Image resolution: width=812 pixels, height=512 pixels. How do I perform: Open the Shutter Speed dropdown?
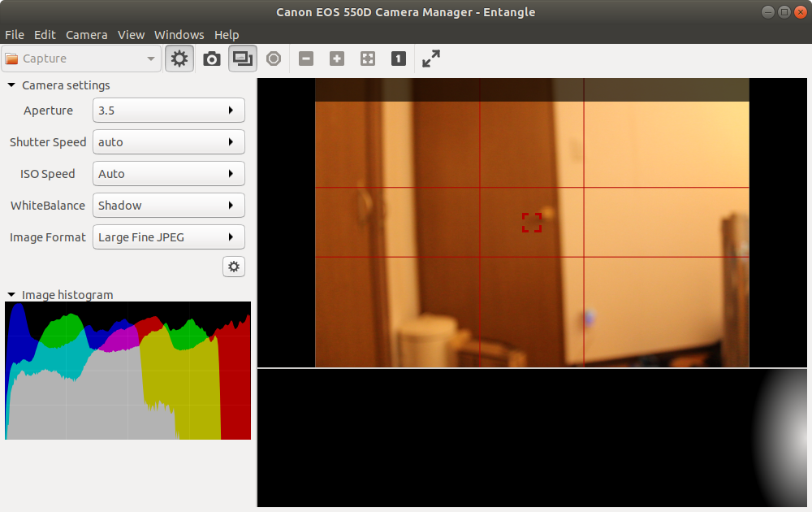pos(168,141)
